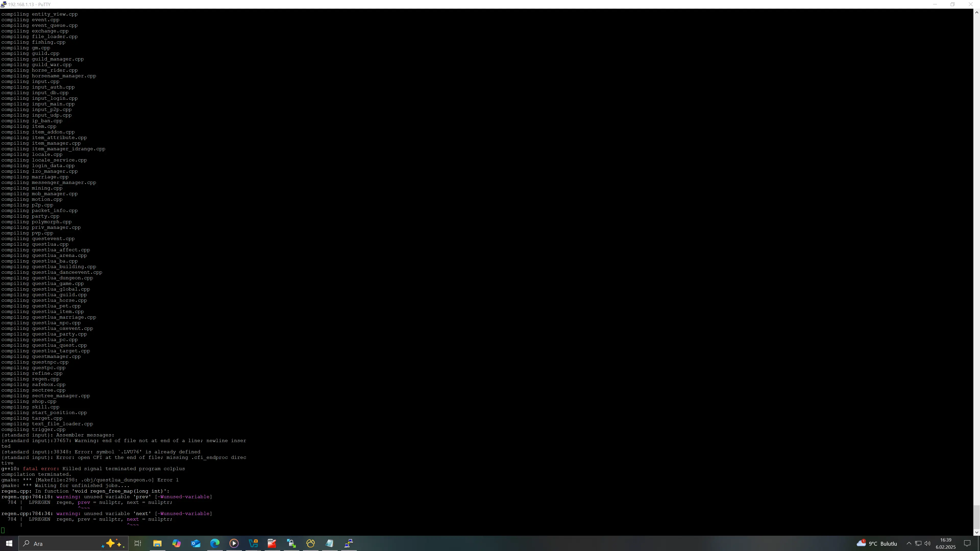The image size is (980, 551).
Task: Focus the PuTTY icon in taskbar
Action: tap(349, 543)
